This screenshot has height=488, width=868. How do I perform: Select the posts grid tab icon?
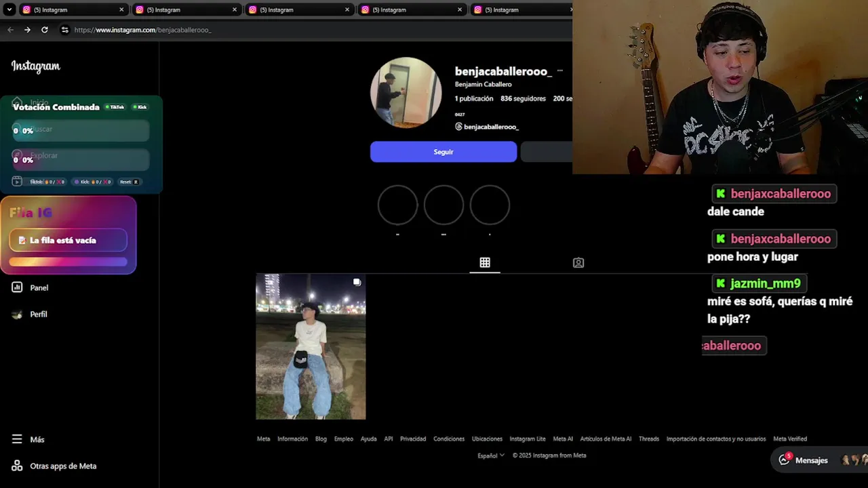pyautogui.click(x=485, y=262)
